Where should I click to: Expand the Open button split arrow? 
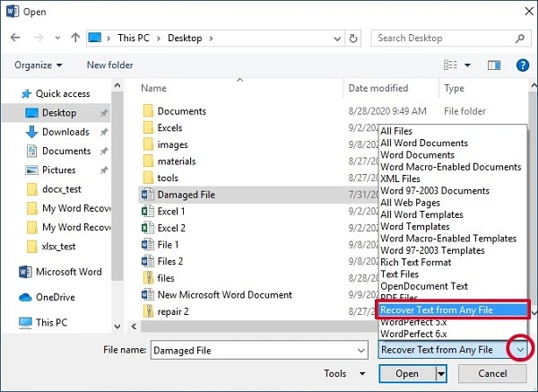(x=441, y=374)
